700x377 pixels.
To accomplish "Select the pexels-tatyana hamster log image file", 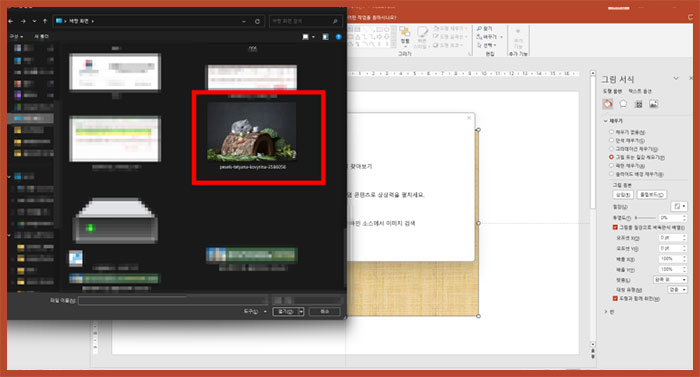I will [252, 135].
